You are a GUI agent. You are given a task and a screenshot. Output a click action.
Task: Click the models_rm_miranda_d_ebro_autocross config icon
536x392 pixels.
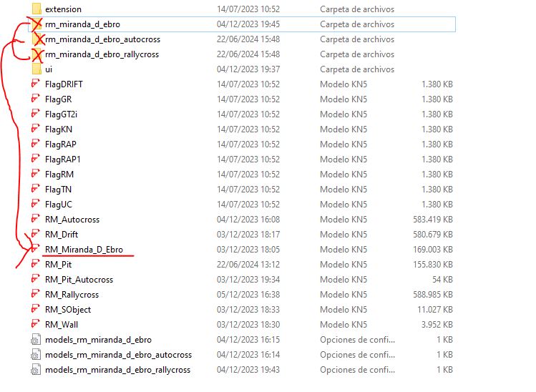coord(36,355)
